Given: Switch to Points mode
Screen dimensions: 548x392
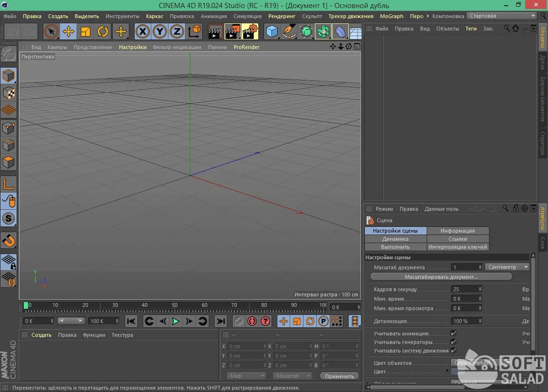Looking at the screenshot, I should [x=9, y=128].
